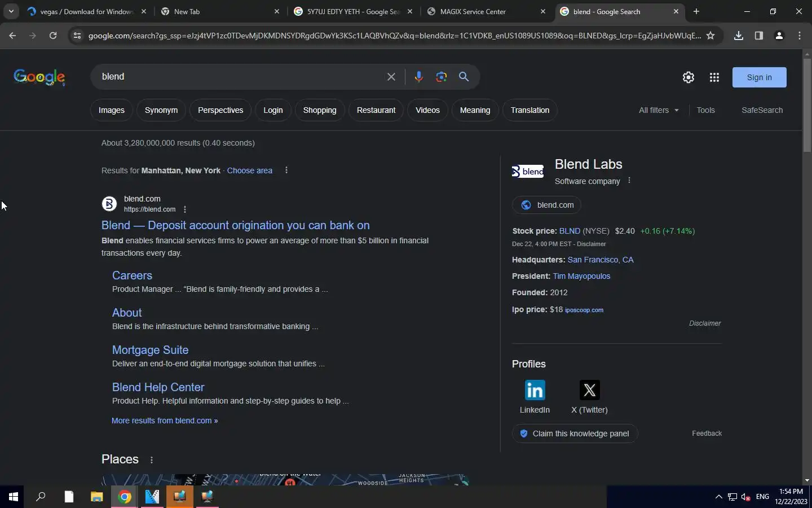Open Blend Labs X (Twitter) profile
The width and height of the screenshot is (812, 508).
(589, 397)
